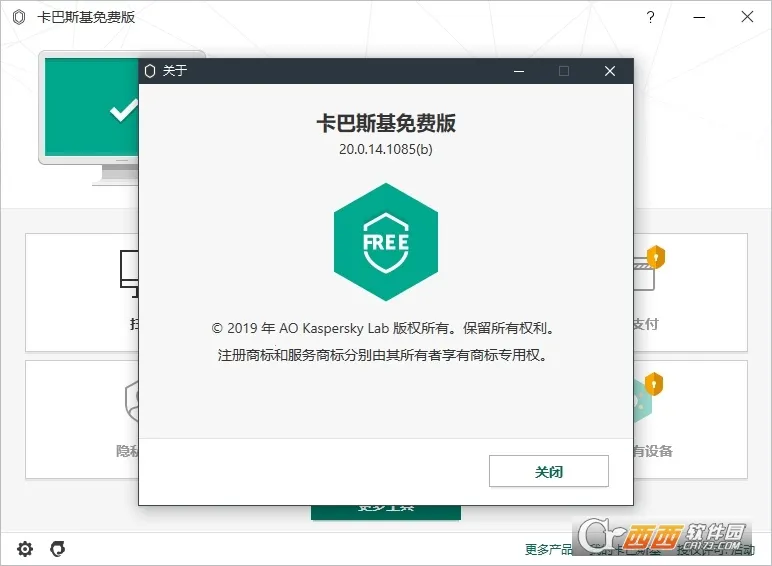This screenshot has width=772, height=566.
Task: Close the 卡巴斯基免费版 main window
Action: pos(747,17)
